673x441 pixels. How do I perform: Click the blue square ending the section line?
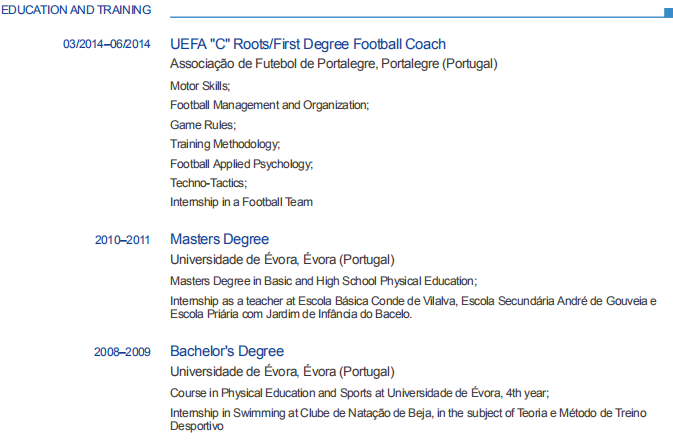(x=667, y=12)
